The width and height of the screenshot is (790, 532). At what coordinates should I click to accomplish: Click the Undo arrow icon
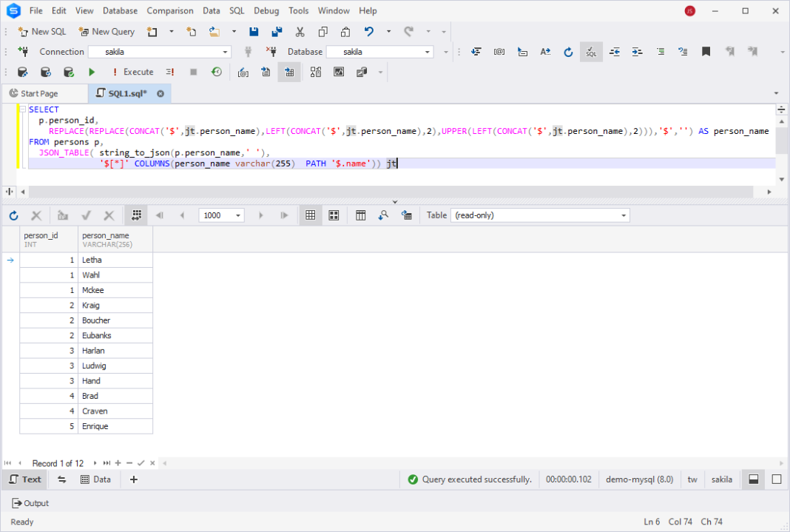coord(369,32)
